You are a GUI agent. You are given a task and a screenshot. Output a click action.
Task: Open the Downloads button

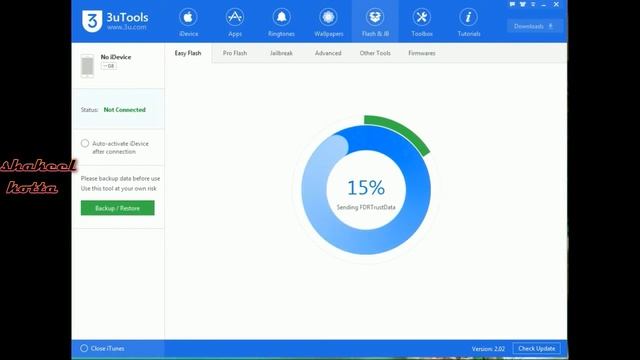(535, 26)
